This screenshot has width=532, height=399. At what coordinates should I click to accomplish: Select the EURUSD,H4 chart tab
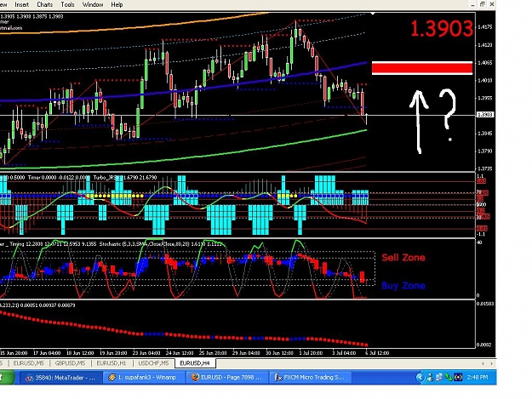pyautogui.click(x=195, y=363)
